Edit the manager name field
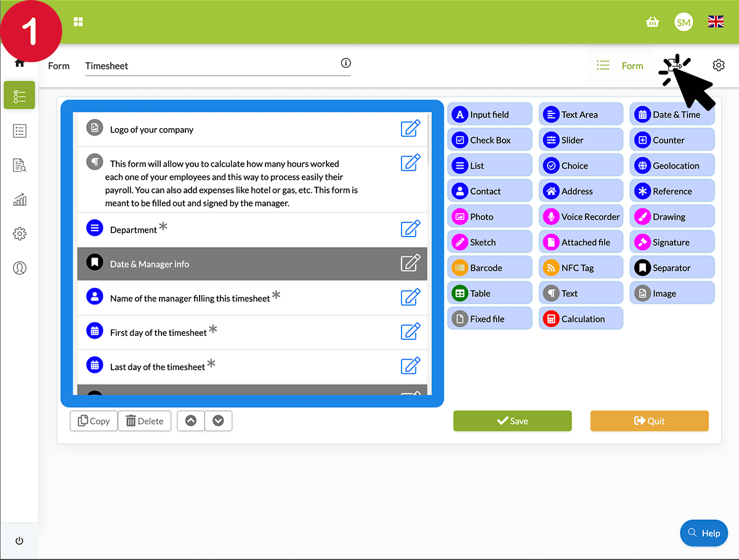 click(411, 297)
